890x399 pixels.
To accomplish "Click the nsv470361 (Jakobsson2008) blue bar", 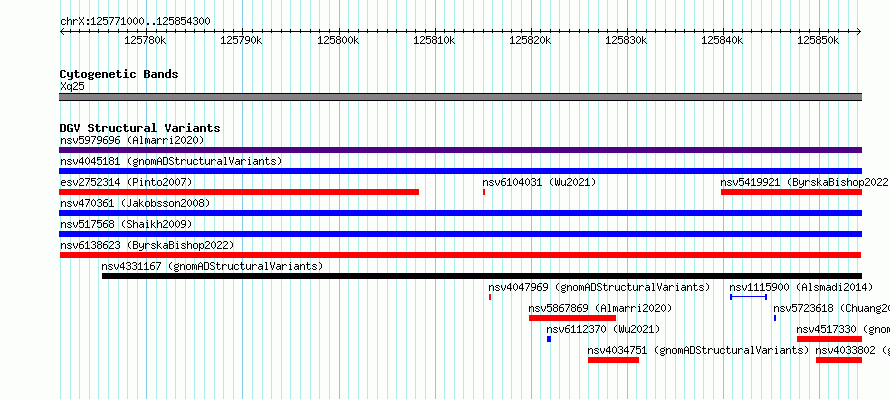I will pyautogui.click(x=460, y=213).
